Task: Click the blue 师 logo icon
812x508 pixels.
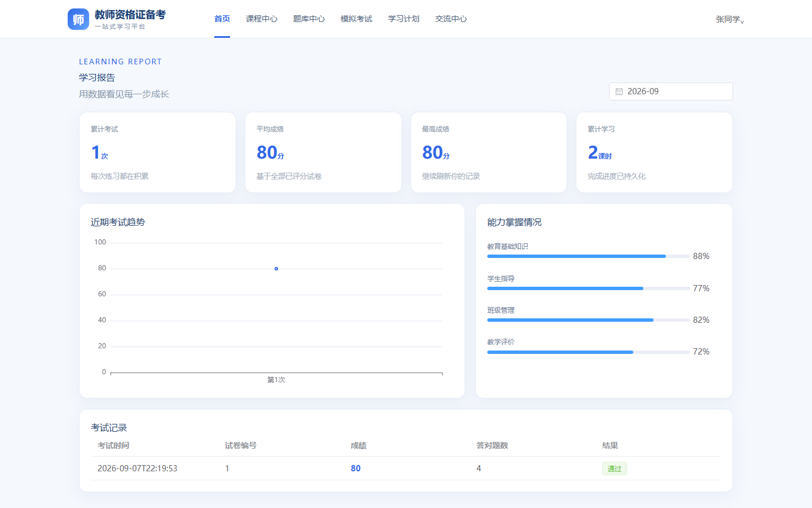Action: click(78, 19)
